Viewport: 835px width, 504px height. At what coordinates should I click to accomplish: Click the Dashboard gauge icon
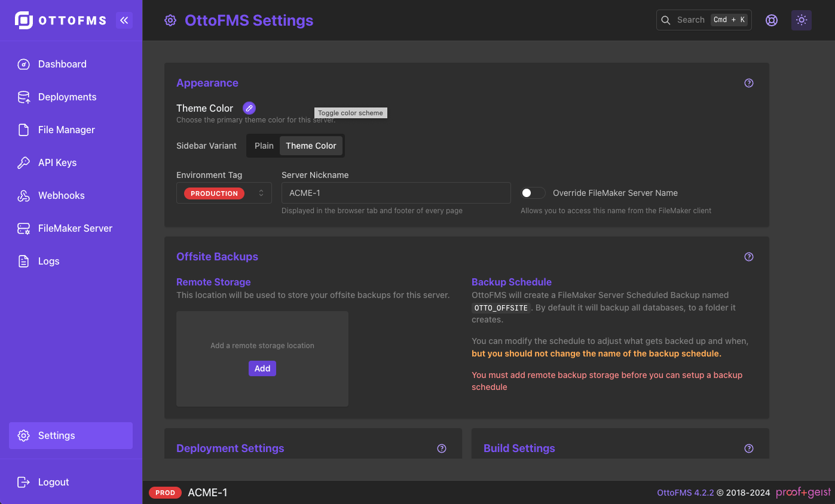(x=24, y=64)
